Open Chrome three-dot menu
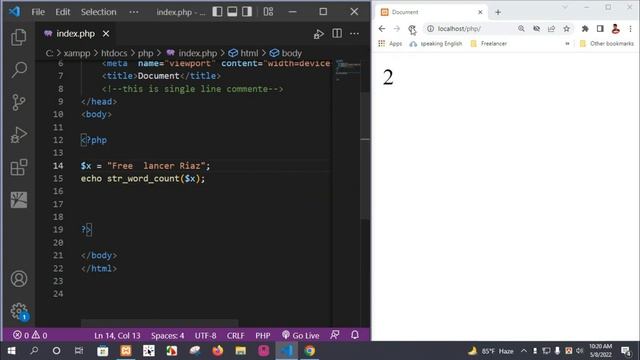 [630, 29]
